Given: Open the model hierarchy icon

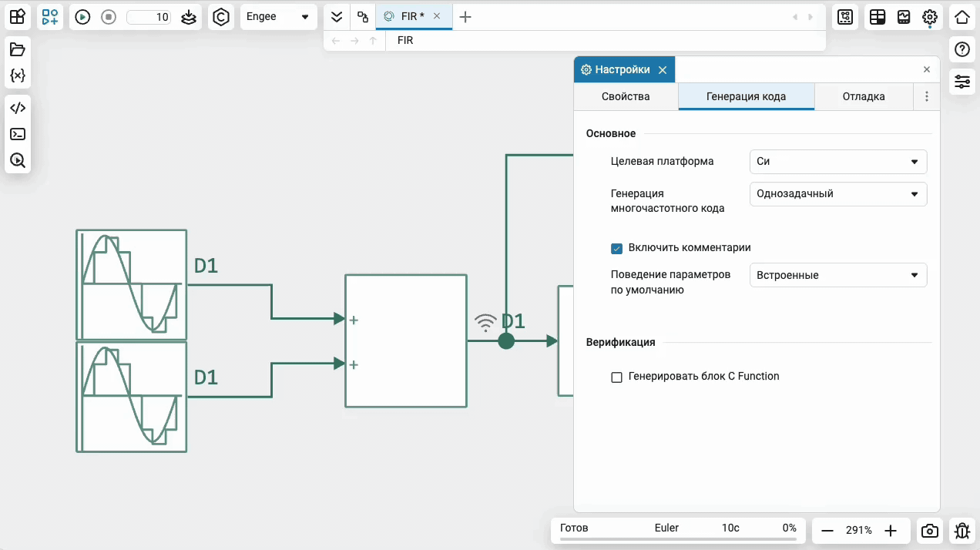Looking at the screenshot, I should [x=363, y=17].
